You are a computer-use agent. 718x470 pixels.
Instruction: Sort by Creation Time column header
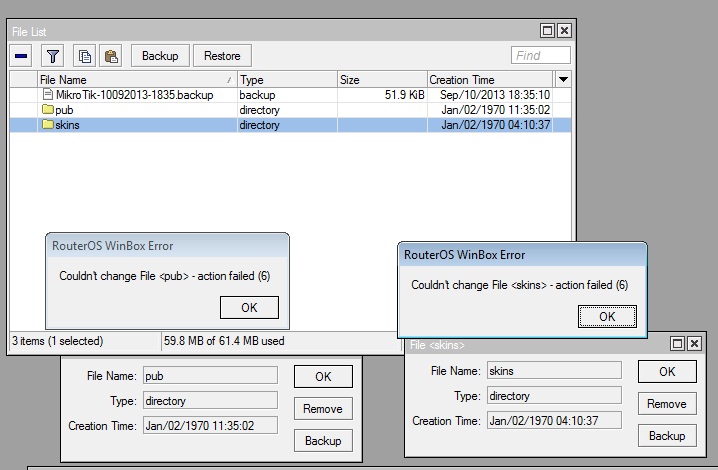(490, 79)
